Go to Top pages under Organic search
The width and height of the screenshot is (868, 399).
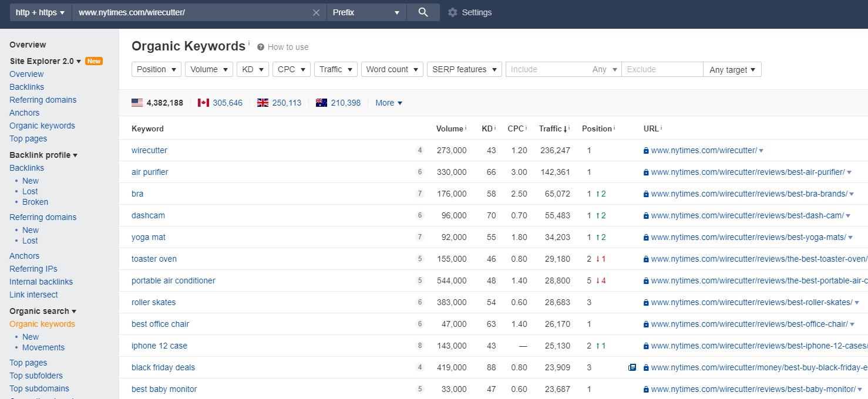28,363
